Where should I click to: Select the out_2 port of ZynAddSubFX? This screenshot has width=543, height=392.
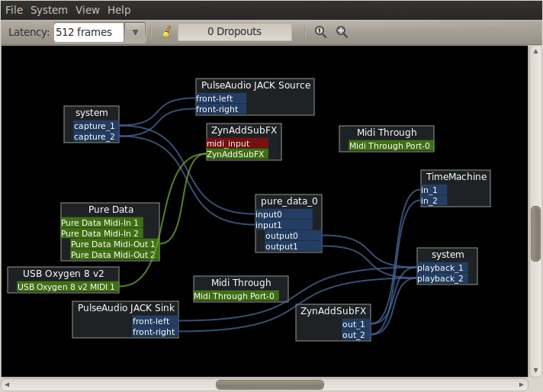coord(356,336)
